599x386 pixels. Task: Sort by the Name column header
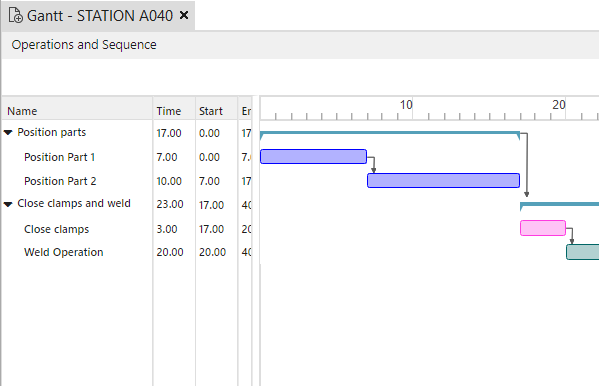77,111
